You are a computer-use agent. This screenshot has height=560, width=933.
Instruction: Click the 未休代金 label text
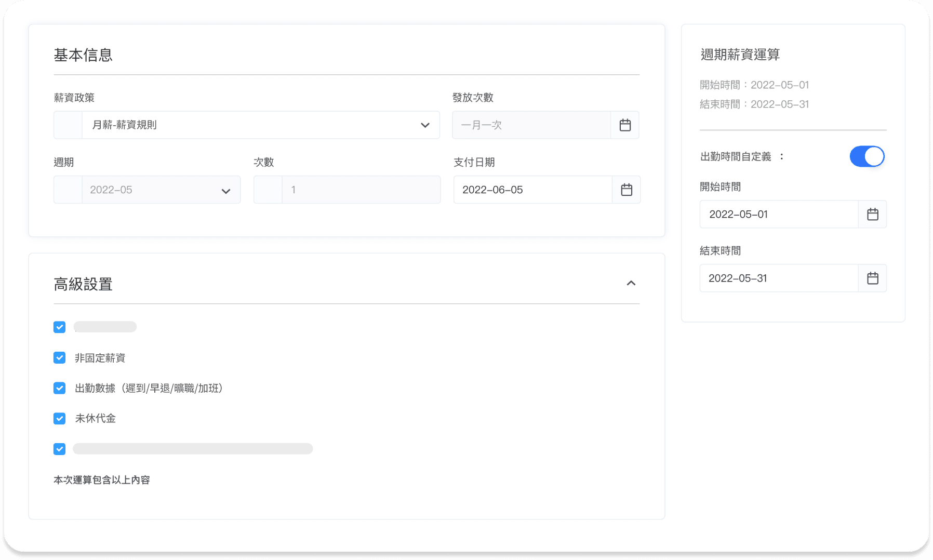pos(95,418)
